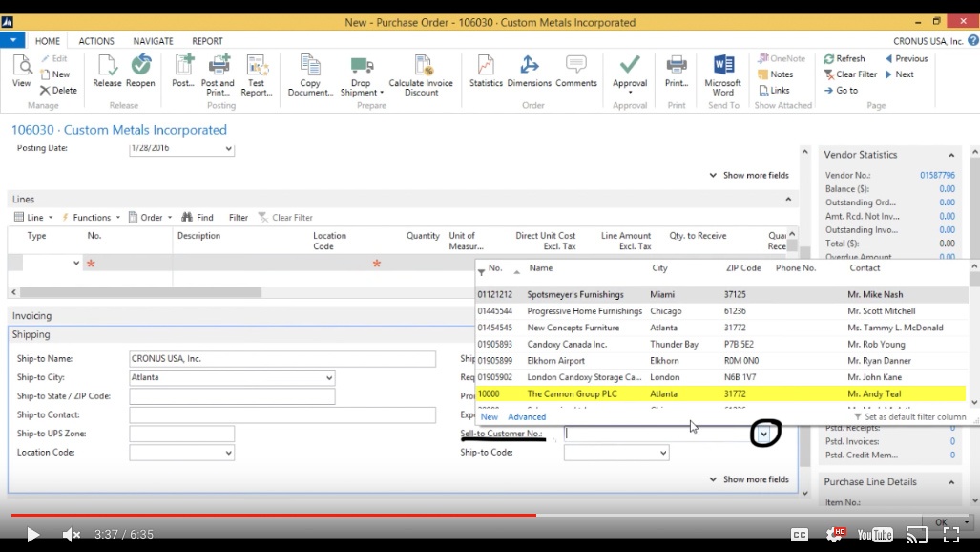Click Advanced in the customer lookup
The width and height of the screenshot is (980, 552).
(527, 416)
